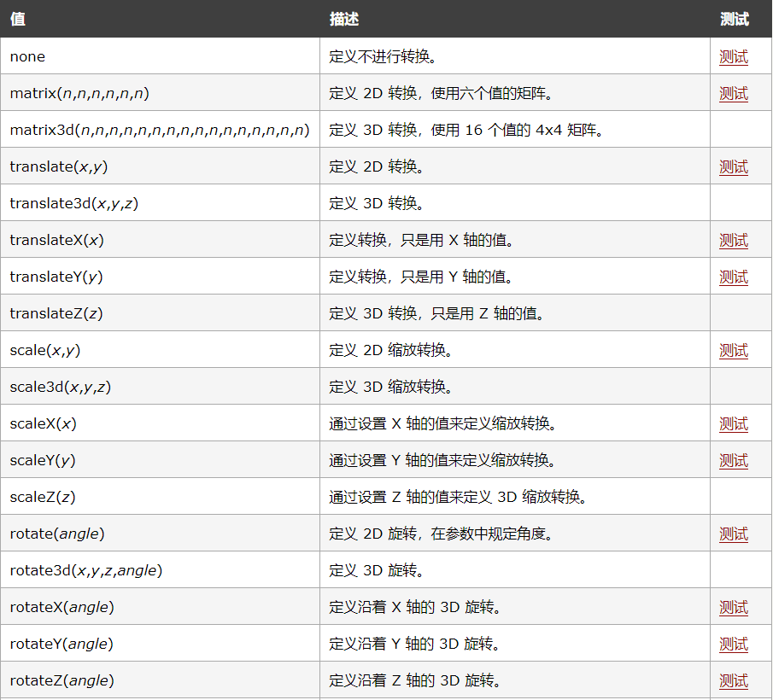Open the rotate(angle) test link
Image resolution: width=773 pixels, height=700 pixels.
tap(733, 533)
